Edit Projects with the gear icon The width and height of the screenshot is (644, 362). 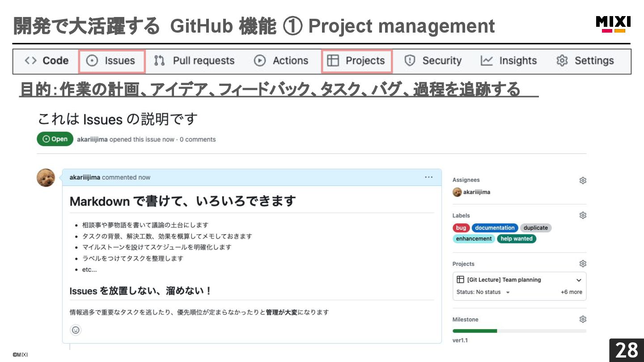(583, 264)
